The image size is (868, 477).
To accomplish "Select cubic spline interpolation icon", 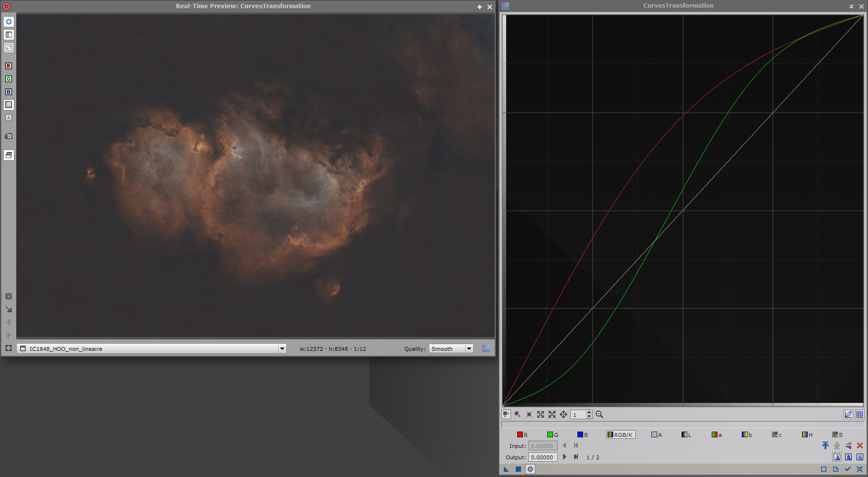I will click(x=848, y=457).
